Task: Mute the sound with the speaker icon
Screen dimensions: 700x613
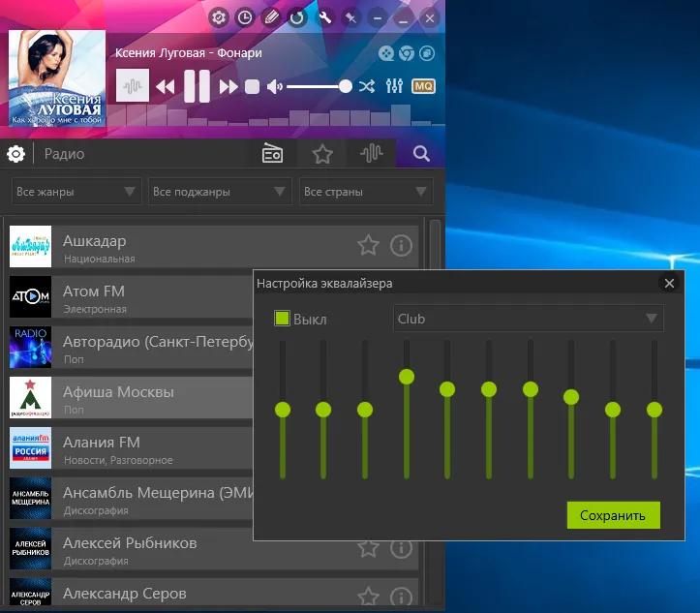Action: point(274,86)
